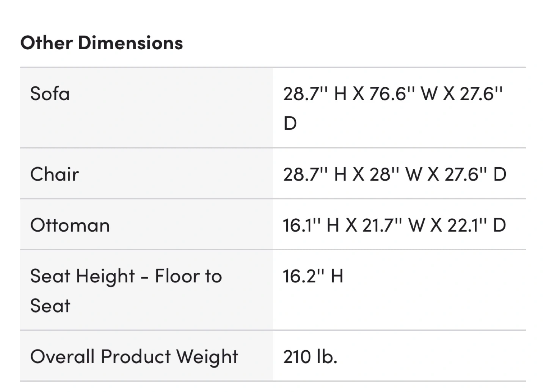Select the Sofa row label
The image size is (546, 392).
50,94
